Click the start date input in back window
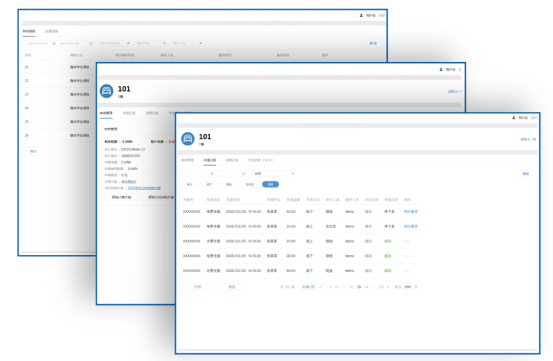Viewport: 553px width, 361px height. point(38,43)
